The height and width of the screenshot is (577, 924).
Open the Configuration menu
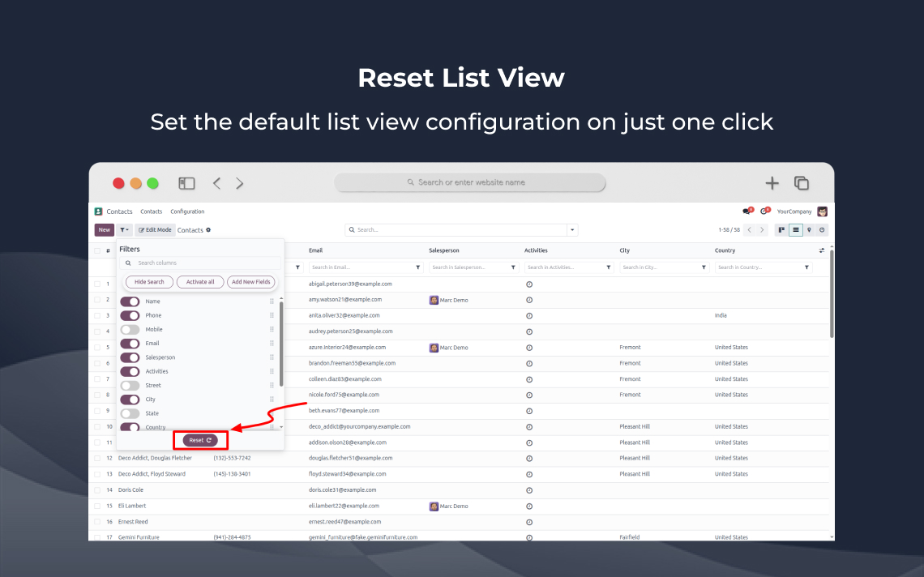(187, 212)
